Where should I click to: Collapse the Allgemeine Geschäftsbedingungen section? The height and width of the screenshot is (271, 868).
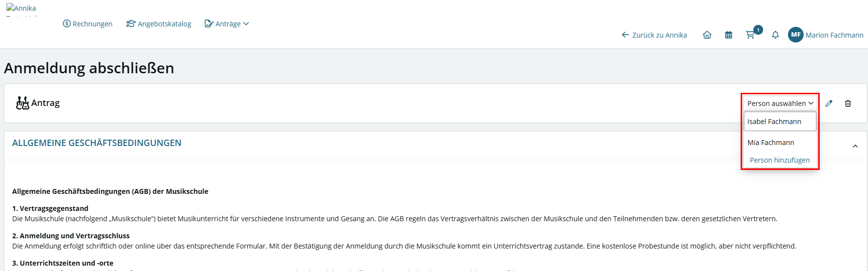point(855,146)
